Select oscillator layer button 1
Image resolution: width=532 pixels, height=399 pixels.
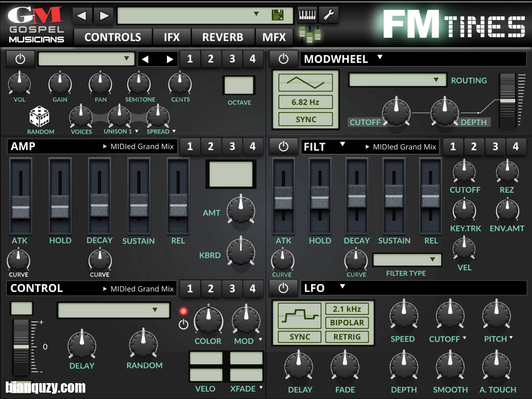tap(190, 59)
